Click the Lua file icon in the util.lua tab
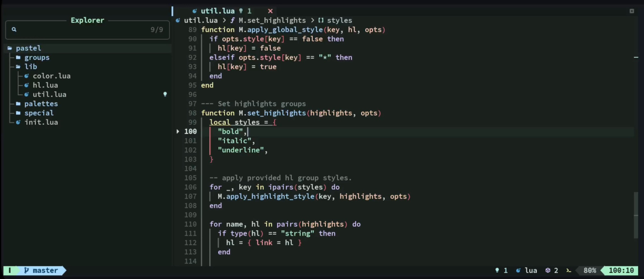 click(194, 11)
